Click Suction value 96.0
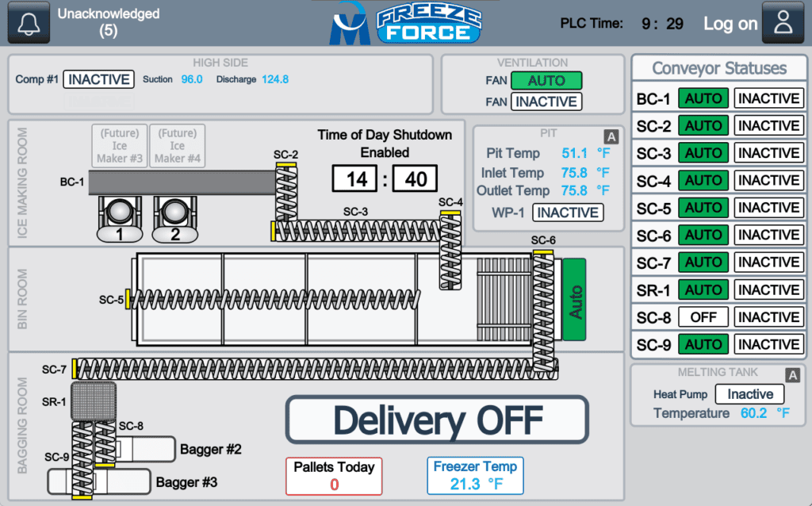 tap(192, 79)
